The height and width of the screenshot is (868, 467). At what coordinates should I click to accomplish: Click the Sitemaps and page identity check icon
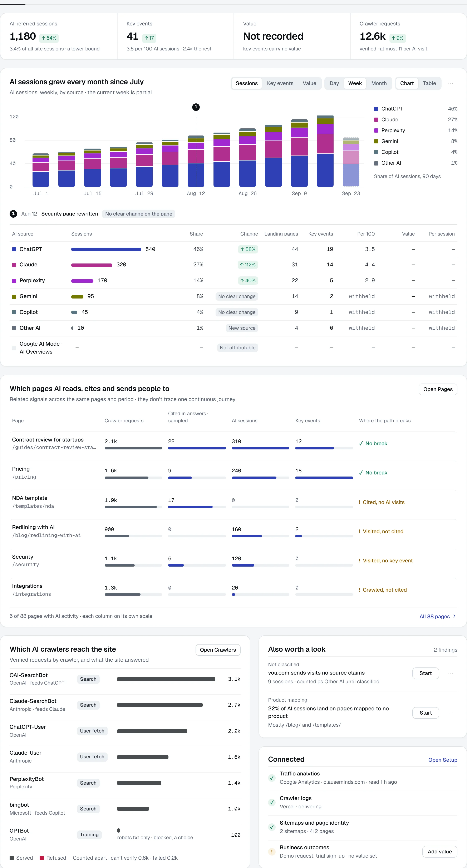(272, 827)
